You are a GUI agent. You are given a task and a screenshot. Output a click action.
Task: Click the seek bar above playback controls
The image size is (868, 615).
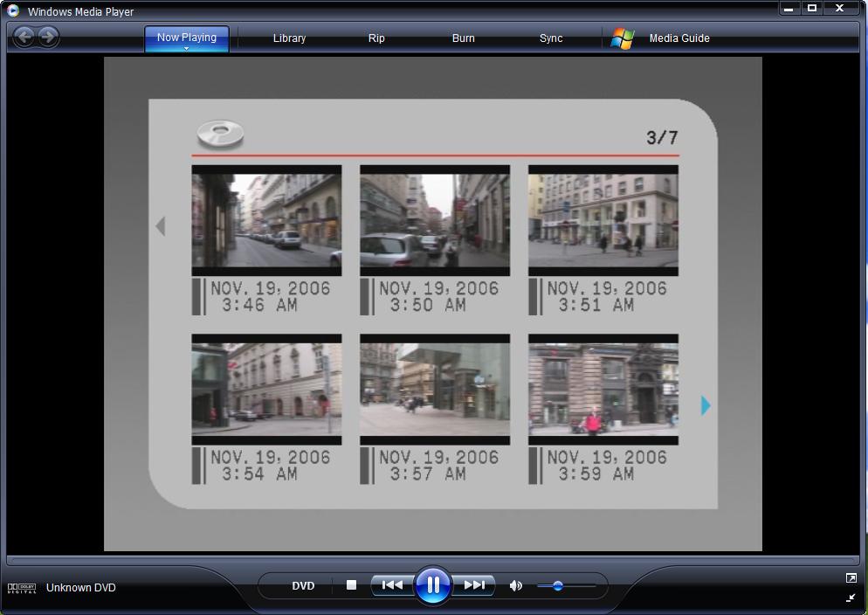point(433,560)
